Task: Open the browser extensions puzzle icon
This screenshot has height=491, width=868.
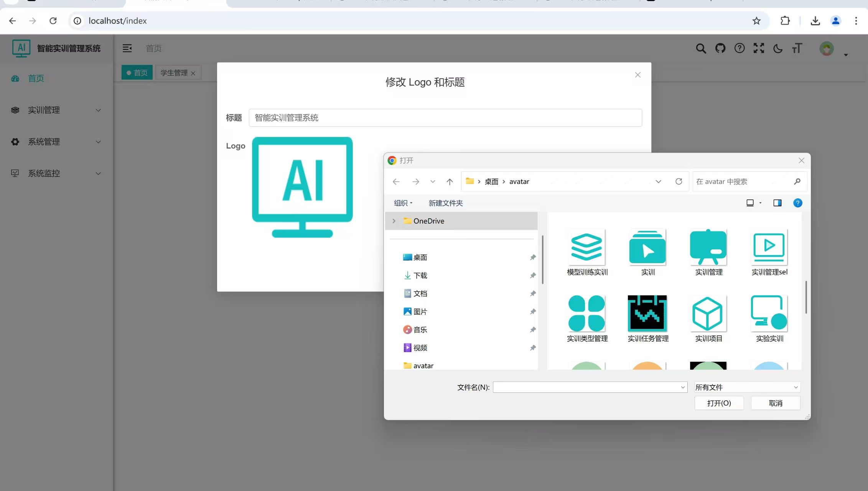Action: pos(785,21)
